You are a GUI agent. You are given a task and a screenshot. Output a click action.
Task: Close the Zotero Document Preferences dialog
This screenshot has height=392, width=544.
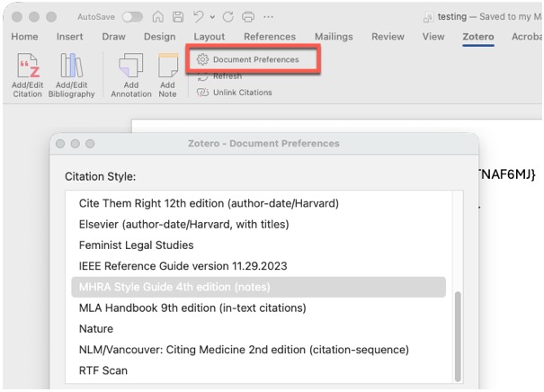pyautogui.click(x=60, y=144)
